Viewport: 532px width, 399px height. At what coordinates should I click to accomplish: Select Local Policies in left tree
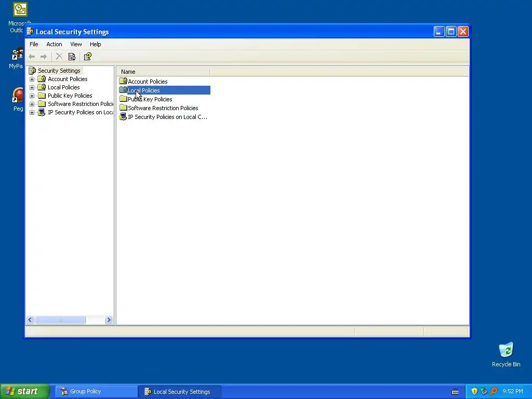[64, 87]
